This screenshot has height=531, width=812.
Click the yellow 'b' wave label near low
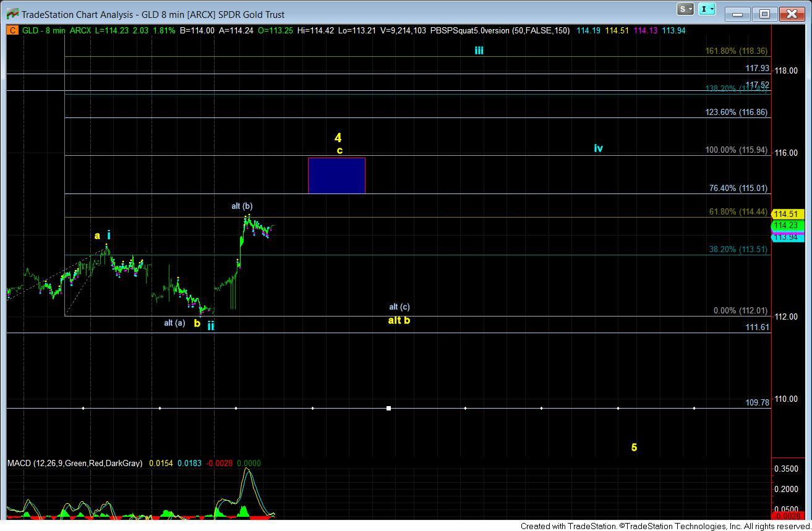point(197,323)
